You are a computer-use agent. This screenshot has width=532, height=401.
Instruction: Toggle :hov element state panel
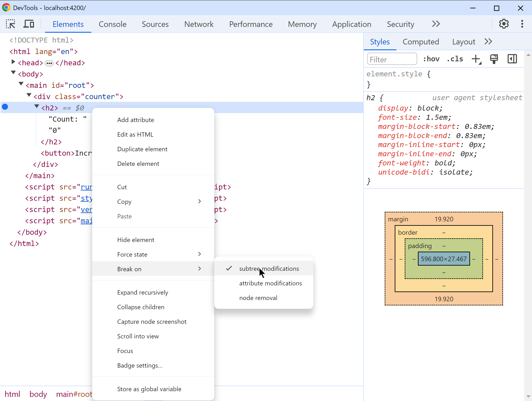431,59
